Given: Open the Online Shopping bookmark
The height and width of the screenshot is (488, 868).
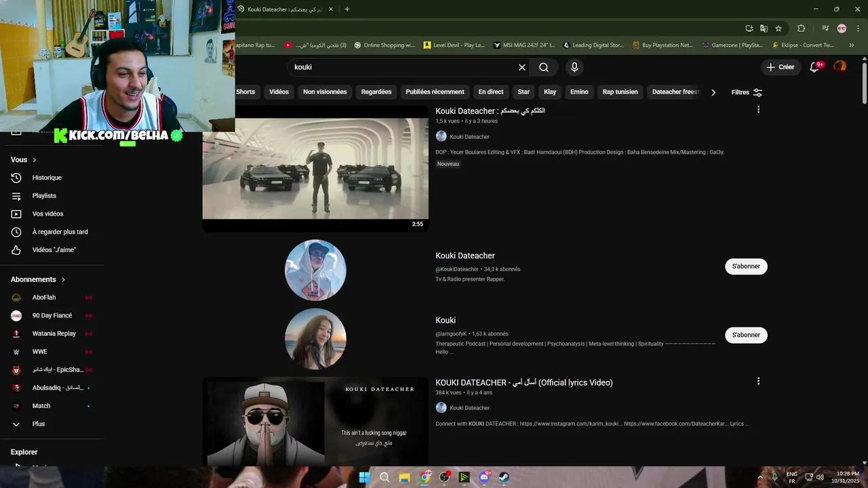Looking at the screenshot, I should [384, 45].
